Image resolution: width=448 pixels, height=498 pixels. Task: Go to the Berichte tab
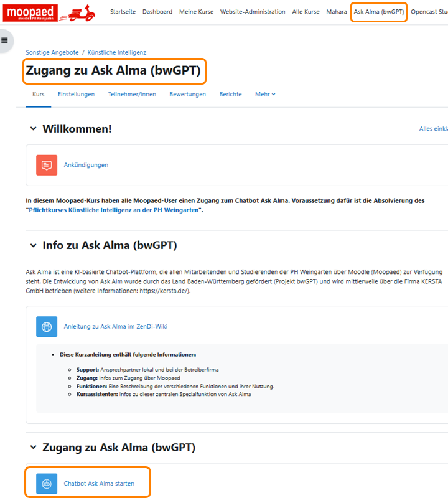click(230, 94)
